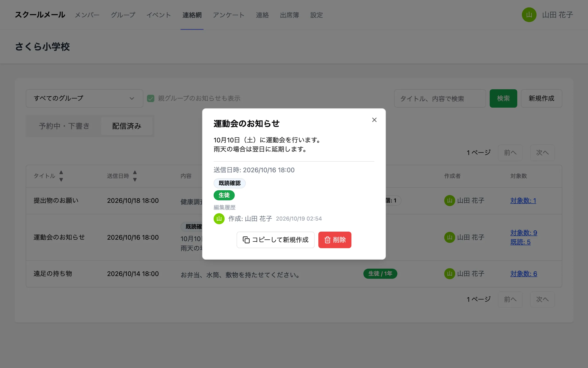588x368 pixels.
Task: Click コピーして新規作成 button
Action: tap(275, 240)
